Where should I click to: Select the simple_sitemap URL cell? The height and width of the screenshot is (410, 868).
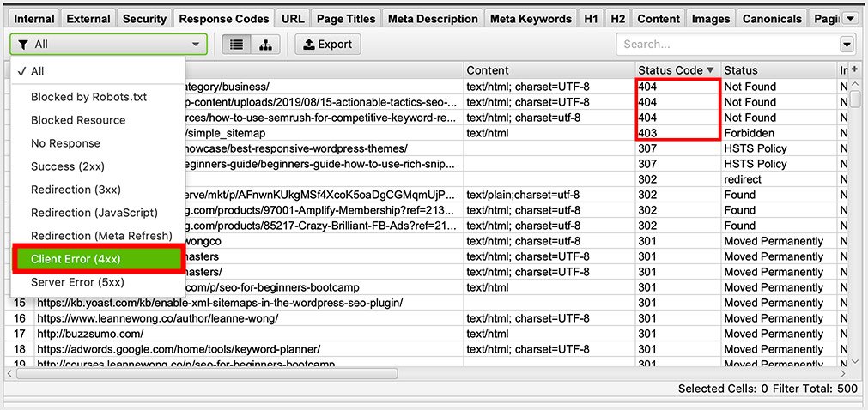tap(324, 133)
